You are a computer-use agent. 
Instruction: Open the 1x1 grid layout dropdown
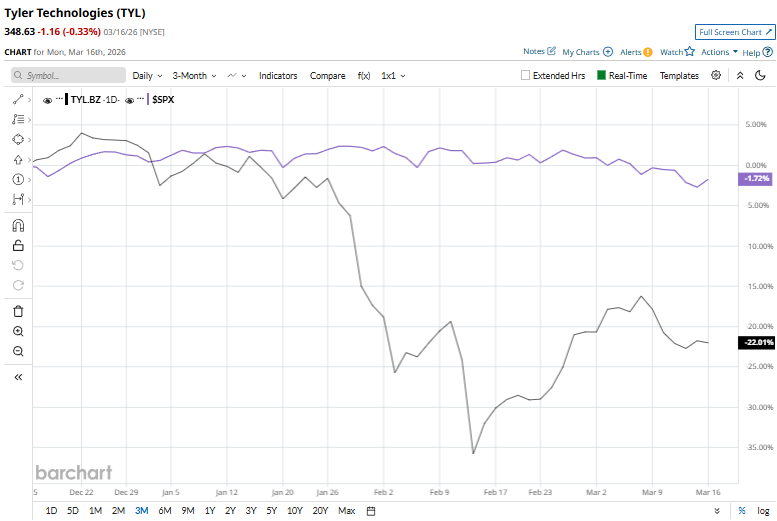pyautogui.click(x=393, y=75)
